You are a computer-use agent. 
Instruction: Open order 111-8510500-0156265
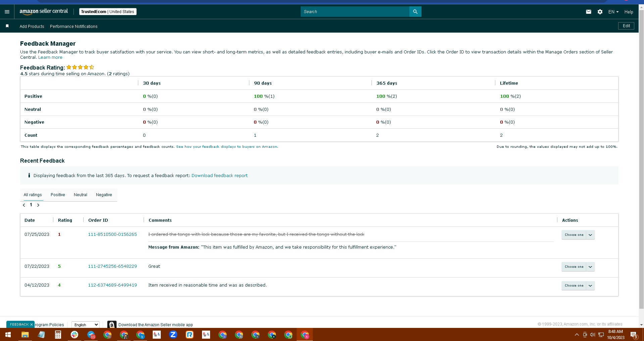point(112,235)
